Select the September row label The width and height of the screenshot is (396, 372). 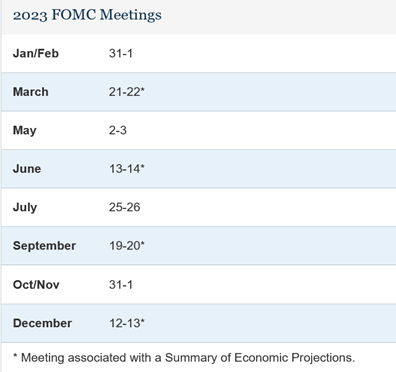coord(44,246)
